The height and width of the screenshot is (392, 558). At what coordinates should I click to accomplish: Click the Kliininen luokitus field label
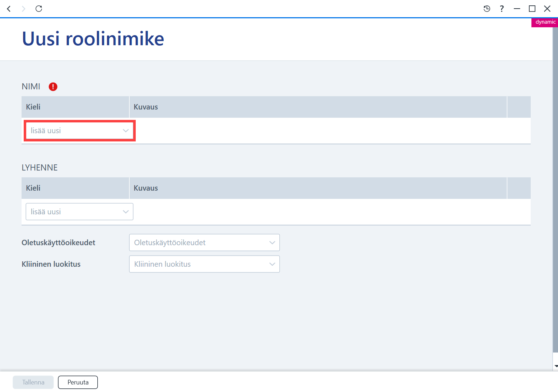pos(51,264)
